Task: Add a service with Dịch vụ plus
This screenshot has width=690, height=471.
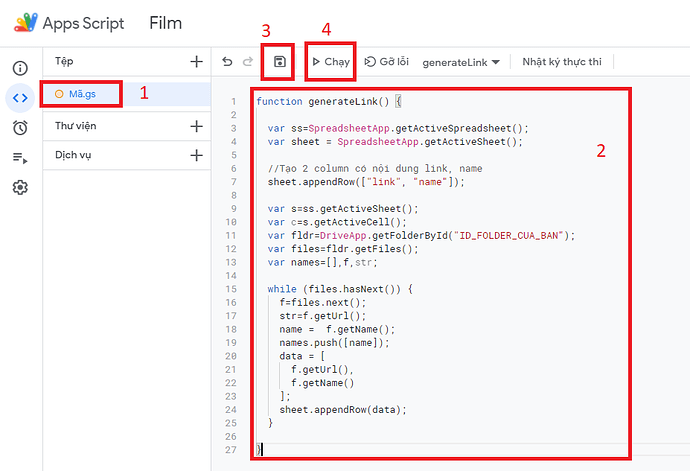Action: [x=196, y=155]
